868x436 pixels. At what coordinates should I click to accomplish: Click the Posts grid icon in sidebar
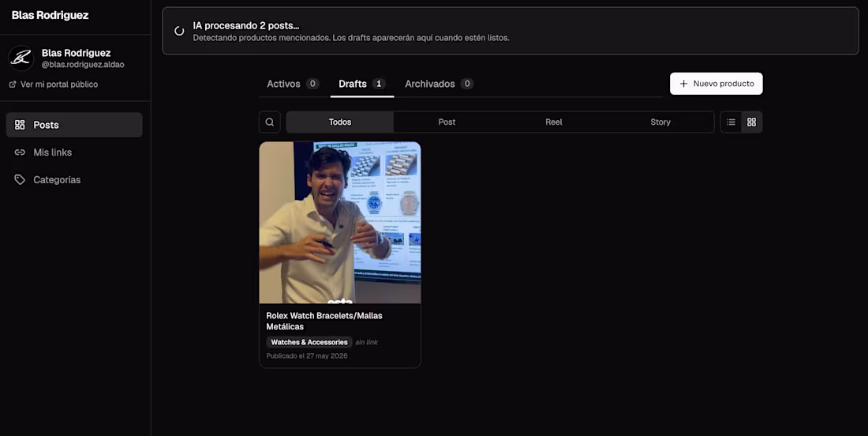(x=20, y=125)
